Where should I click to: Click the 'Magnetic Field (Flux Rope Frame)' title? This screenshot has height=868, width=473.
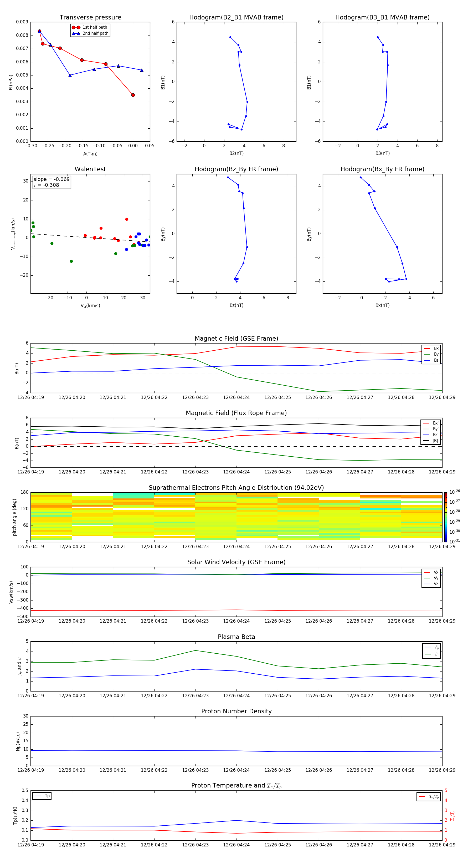pos(236,413)
